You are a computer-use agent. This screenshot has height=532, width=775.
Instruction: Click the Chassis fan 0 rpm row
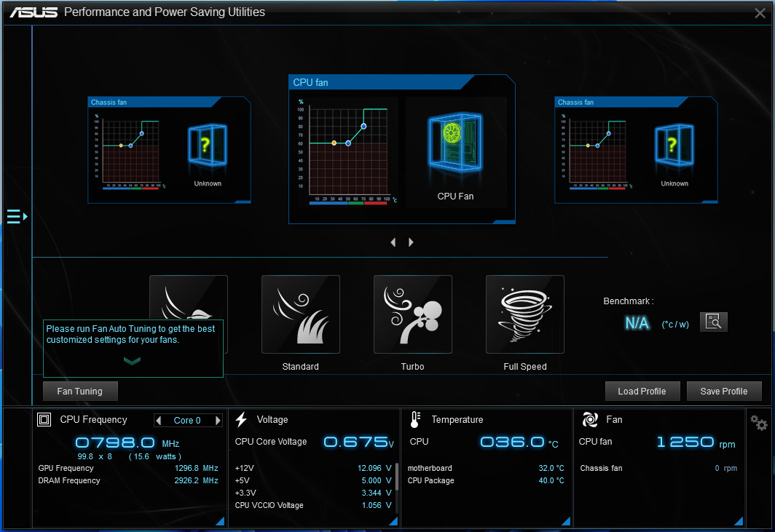pos(658,468)
